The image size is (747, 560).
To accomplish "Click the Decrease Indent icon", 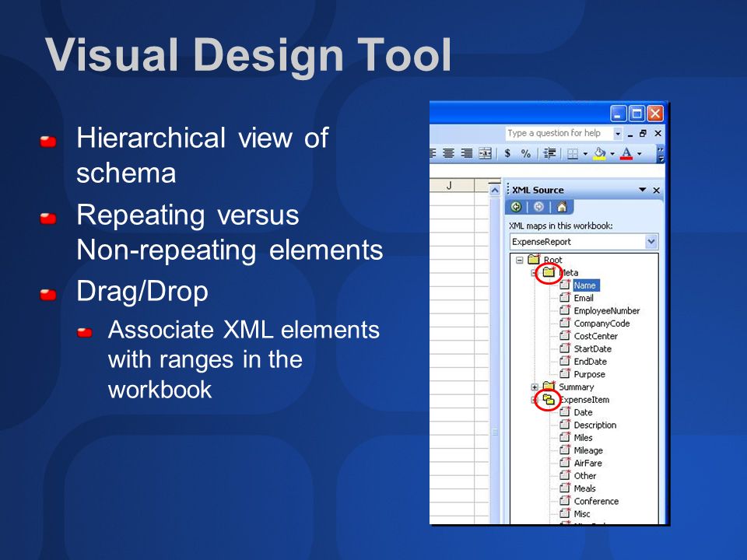I will (x=549, y=153).
